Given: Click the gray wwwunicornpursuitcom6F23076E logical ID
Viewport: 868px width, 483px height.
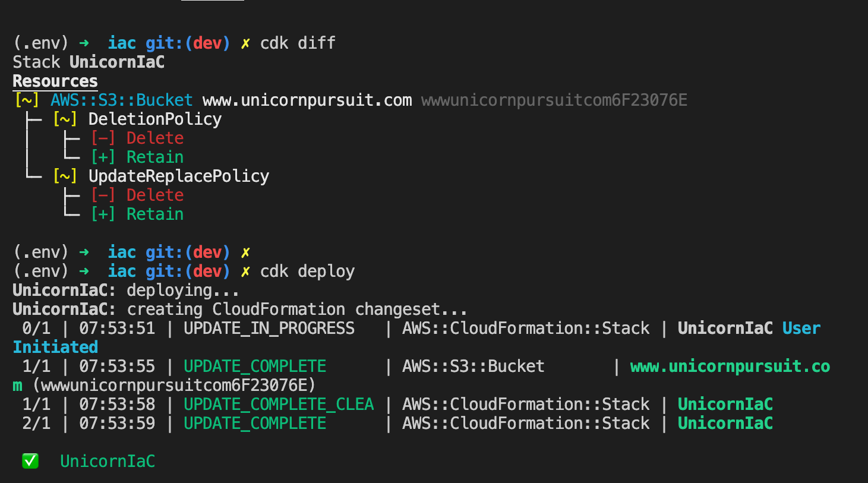Looking at the screenshot, I should (554, 100).
